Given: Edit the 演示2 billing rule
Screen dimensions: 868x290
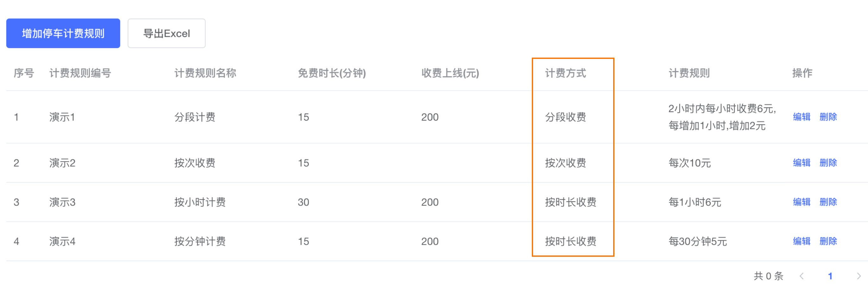Looking at the screenshot, I should (x=801, y=163).
